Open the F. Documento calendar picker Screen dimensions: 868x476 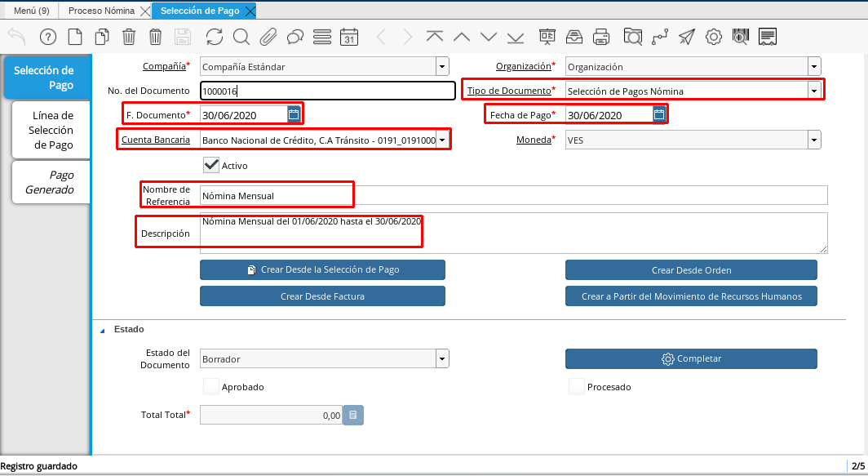coord(294,114)
